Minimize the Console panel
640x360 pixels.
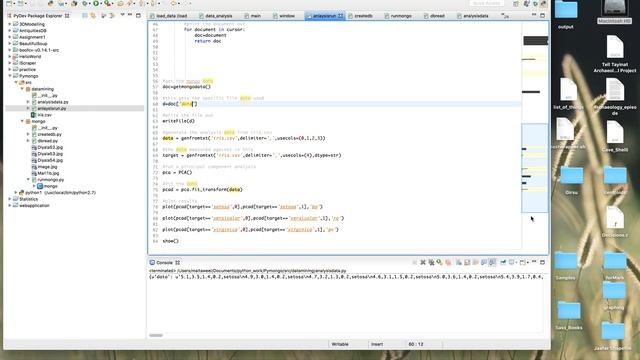click(x=534, y=262)
